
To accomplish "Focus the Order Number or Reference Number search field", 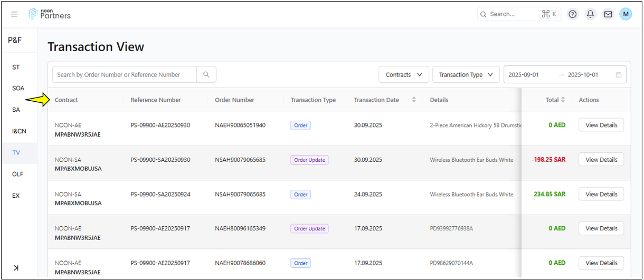I will click(x=124, y=75).
